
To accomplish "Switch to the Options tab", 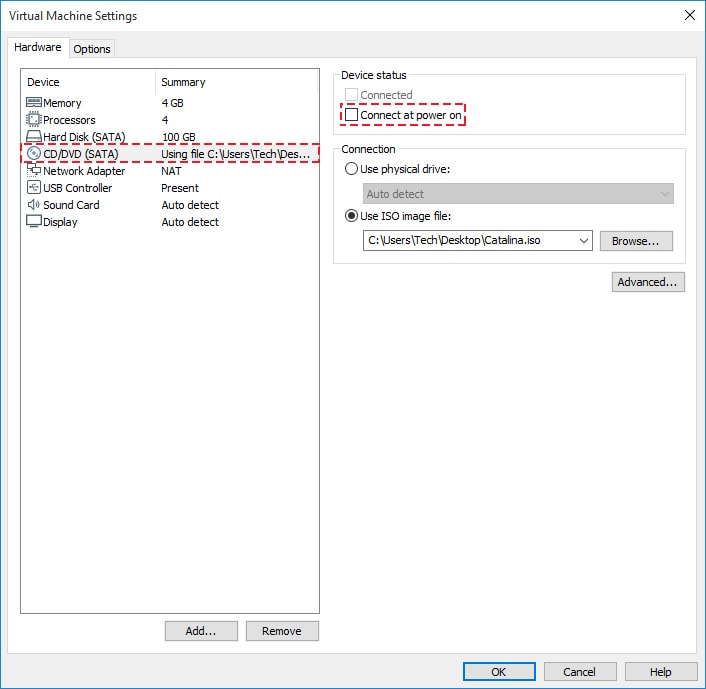I will [92, 49].
